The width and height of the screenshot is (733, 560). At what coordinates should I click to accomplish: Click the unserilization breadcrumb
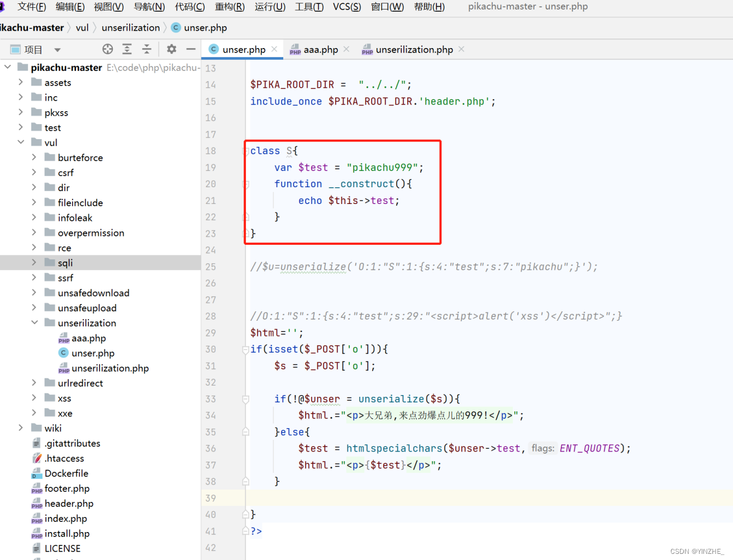(131, 27)
